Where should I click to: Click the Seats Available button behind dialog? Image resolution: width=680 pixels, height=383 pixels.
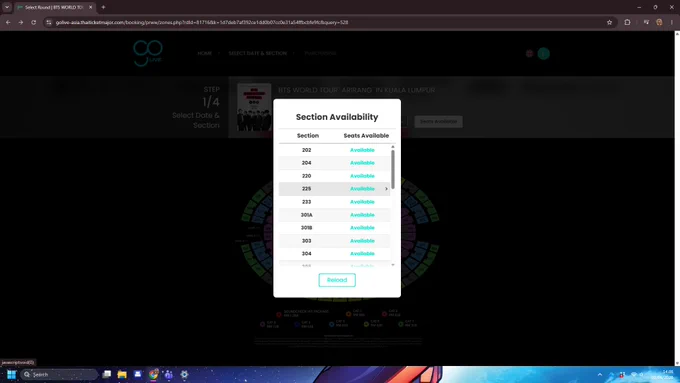pos(438,121)
